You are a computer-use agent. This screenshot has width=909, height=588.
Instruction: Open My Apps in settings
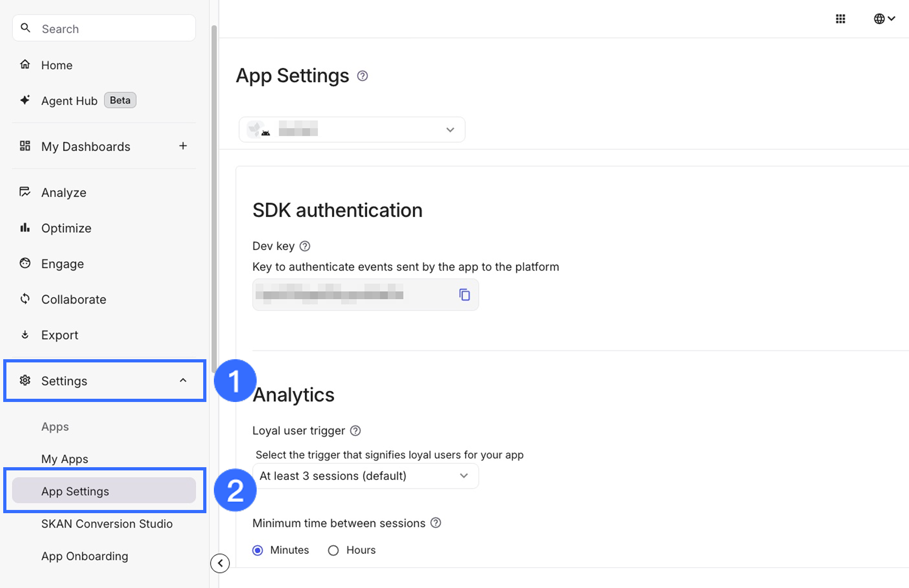[65, 459]
